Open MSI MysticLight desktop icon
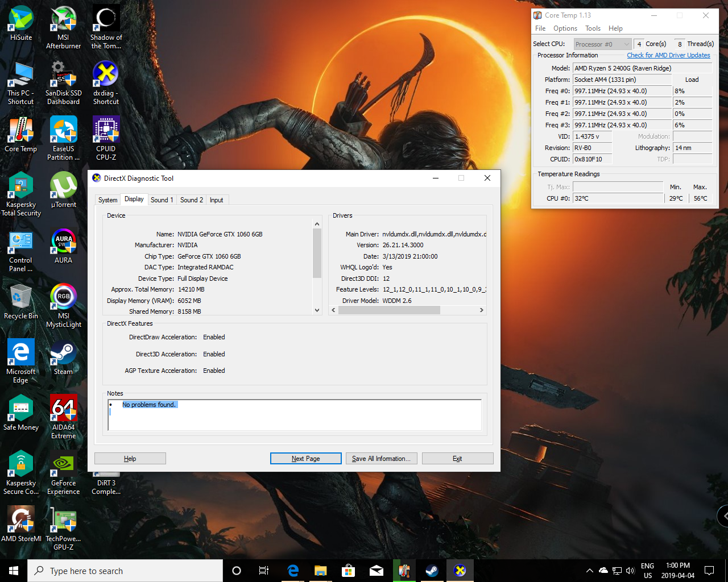This screenshot has height=582, width=728. tap(63, 306)
